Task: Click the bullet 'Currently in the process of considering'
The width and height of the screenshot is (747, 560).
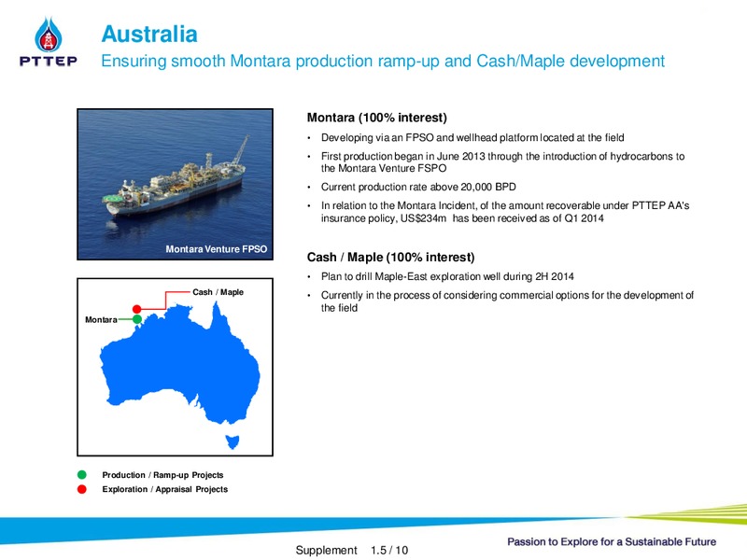Action: (507, 301)
